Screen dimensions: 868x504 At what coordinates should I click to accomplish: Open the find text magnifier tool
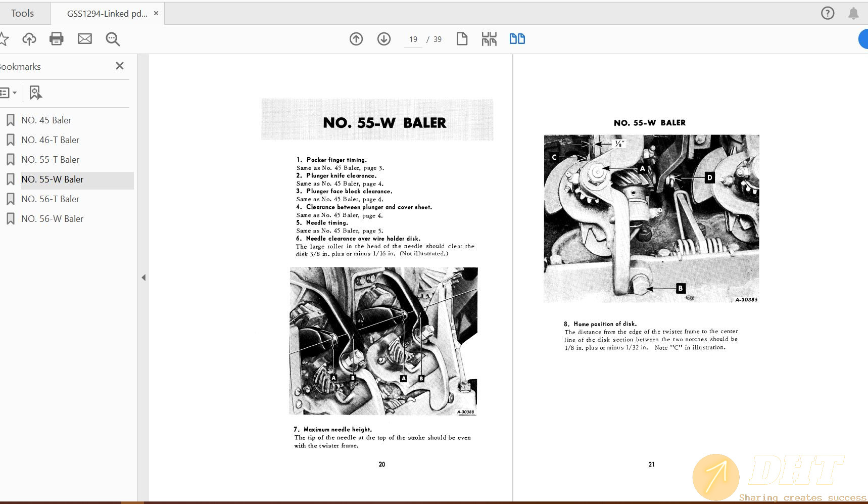coord(113,39)
